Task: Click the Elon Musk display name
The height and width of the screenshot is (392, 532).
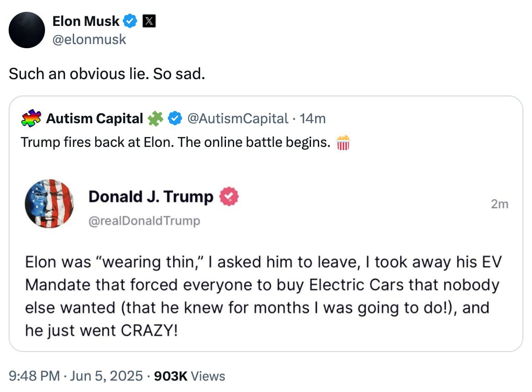Action: [86, 21]
